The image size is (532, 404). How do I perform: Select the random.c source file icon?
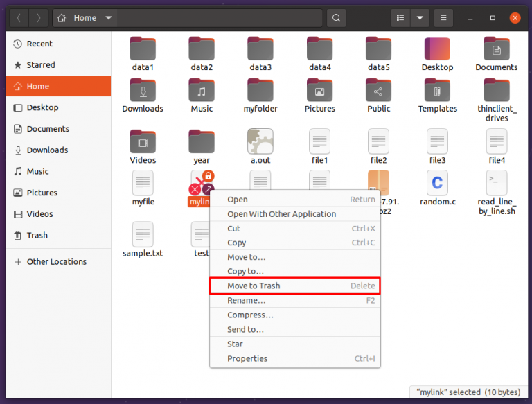(x=437, y=183)
